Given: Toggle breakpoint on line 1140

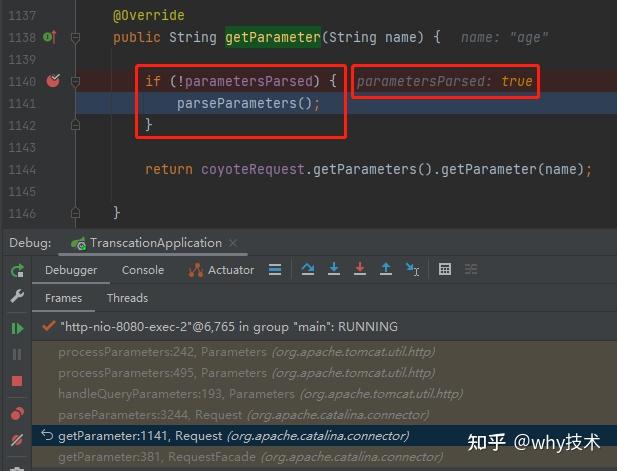Looking at the screenshot, I should (x=53, y=81).
